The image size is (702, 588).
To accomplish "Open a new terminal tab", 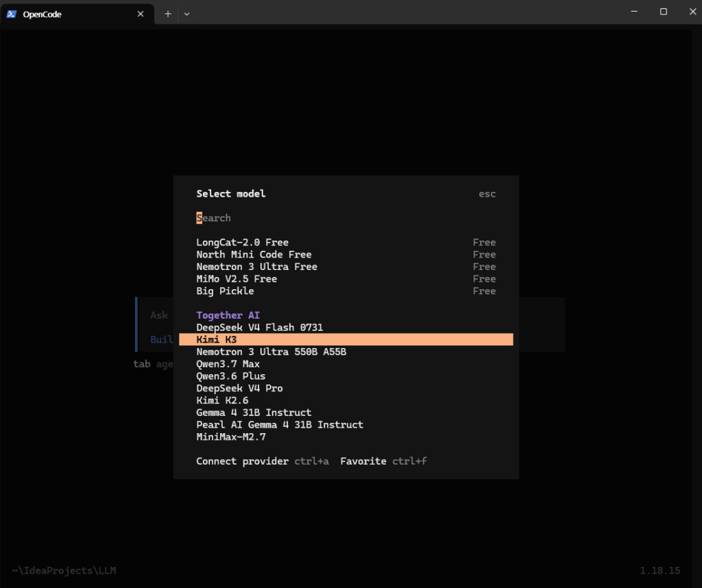I will tap(167, 14).
